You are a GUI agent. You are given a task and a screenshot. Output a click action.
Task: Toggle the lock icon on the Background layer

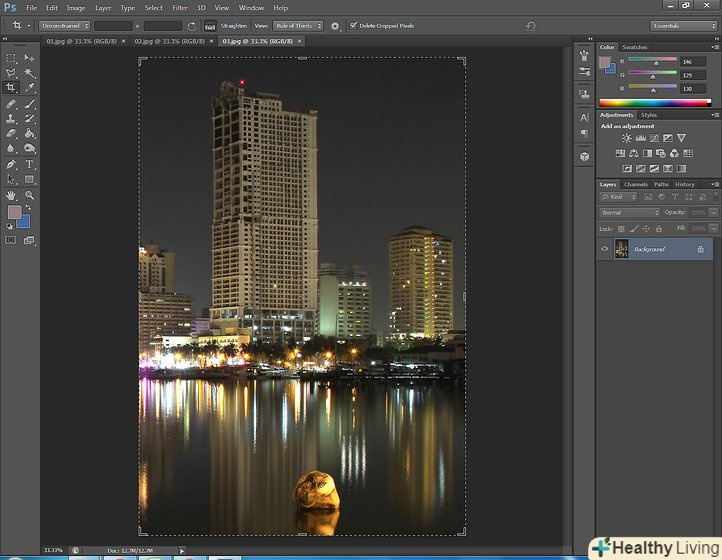pyautogui.click(x=700, y=249)
